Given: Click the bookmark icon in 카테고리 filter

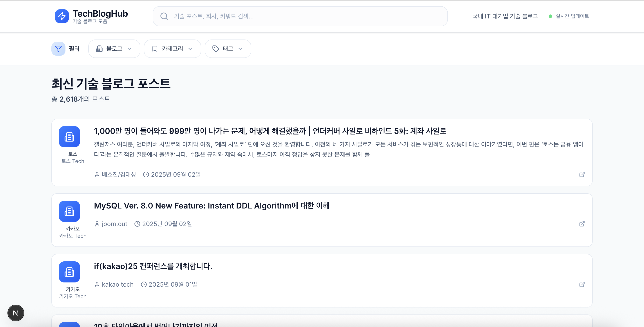Looking at the screenshot, I should point(155,49).
